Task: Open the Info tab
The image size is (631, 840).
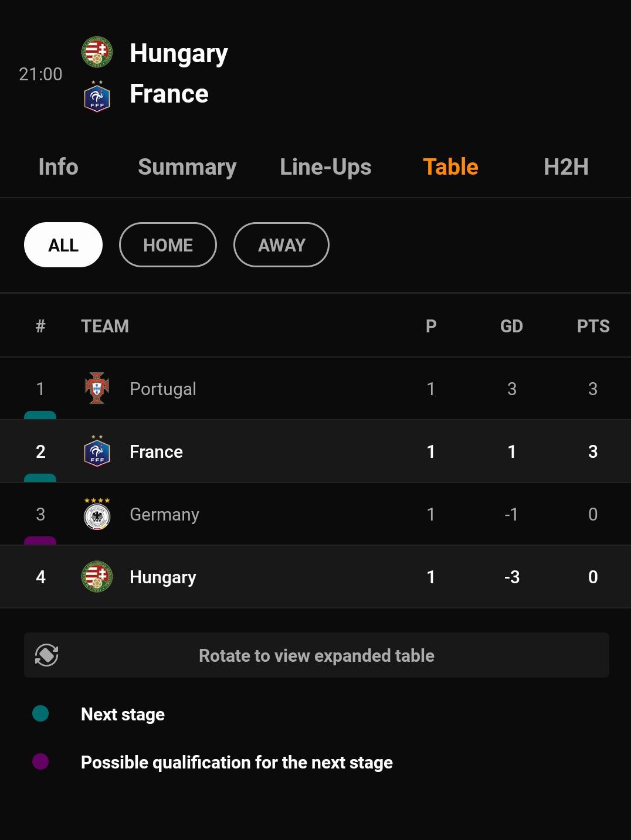Action: pyautogui.click(x=58, y=167)
